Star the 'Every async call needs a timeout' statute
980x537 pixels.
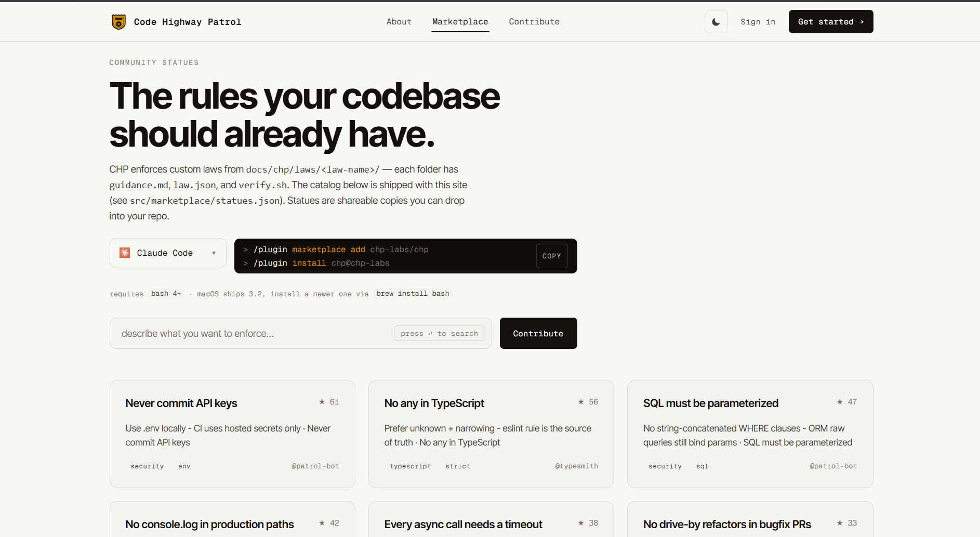(x=588, y=523)
